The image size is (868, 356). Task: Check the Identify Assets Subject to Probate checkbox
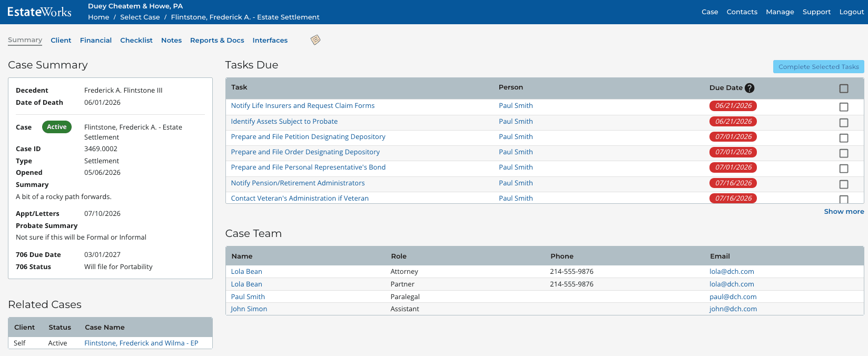[x=844, y=123]
